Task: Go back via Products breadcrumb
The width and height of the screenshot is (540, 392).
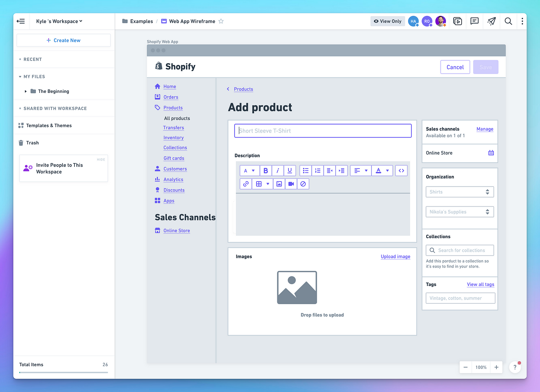Action: (x=243, y=89)
